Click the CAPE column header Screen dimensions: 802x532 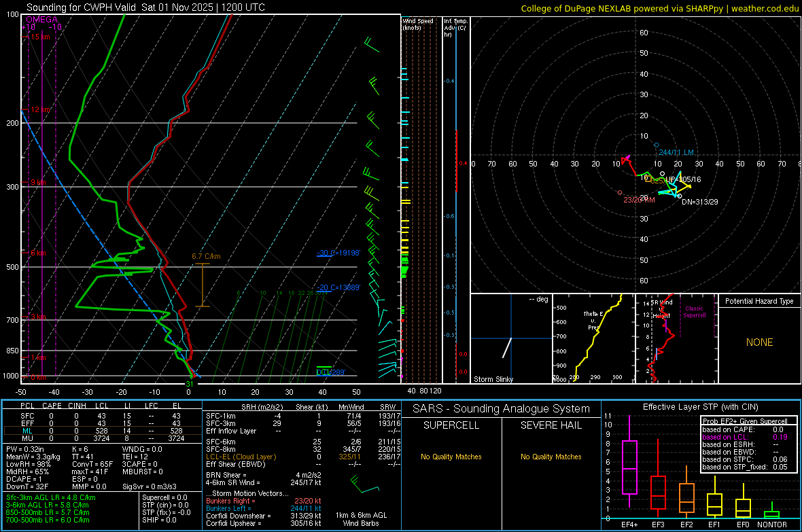coord(52,406)
